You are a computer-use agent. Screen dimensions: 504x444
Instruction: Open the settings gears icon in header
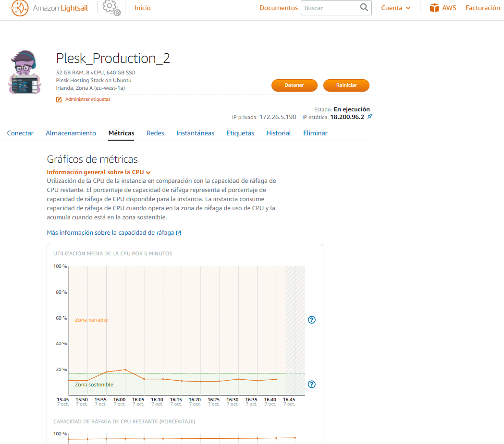pos(111,8)
